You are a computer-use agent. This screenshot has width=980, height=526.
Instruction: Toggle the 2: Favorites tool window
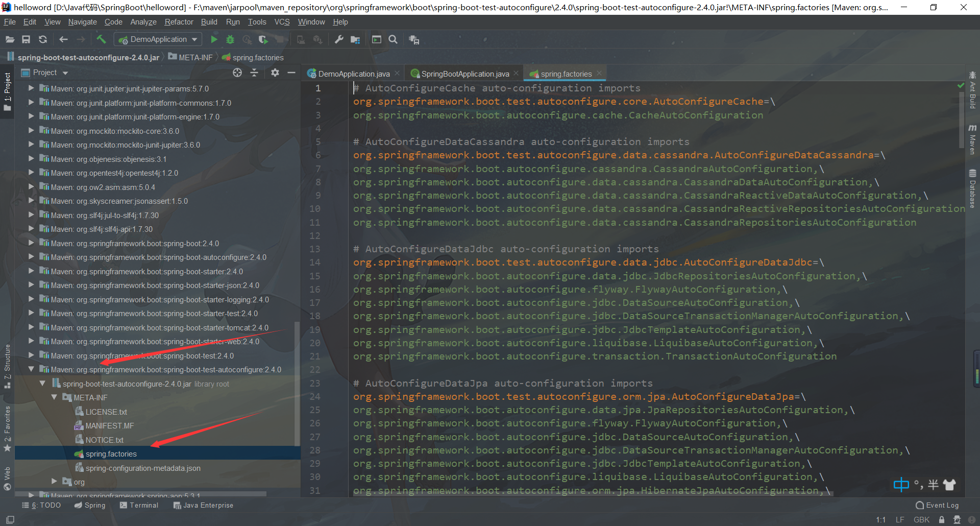pos(7,429)
